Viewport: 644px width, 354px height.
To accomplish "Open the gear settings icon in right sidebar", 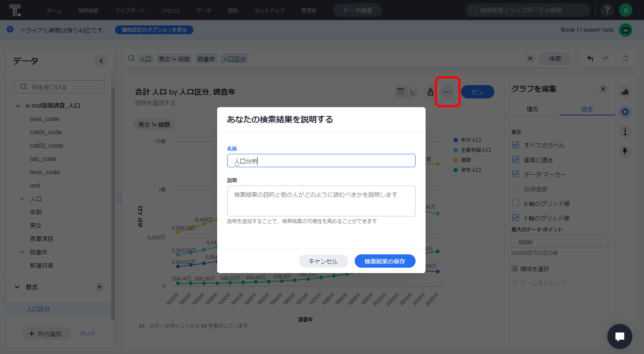I will tap(625, 112).
